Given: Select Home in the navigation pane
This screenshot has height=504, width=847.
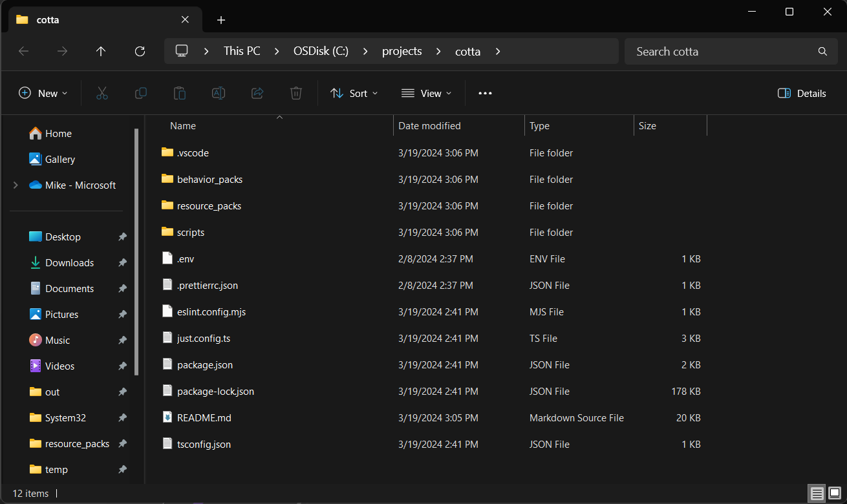Looking at the screenshot, I should pos(58,133).
